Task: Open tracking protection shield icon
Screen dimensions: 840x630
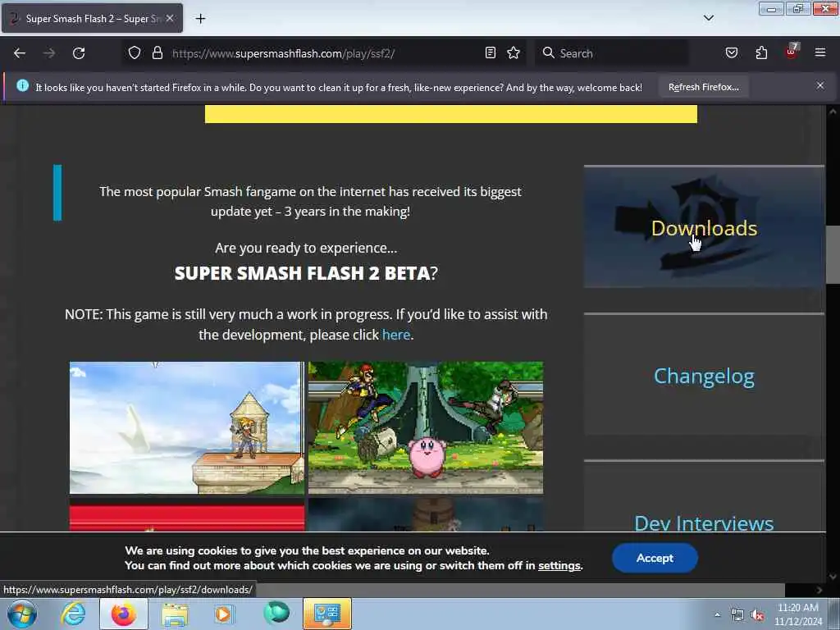Action: click(135, 53)
